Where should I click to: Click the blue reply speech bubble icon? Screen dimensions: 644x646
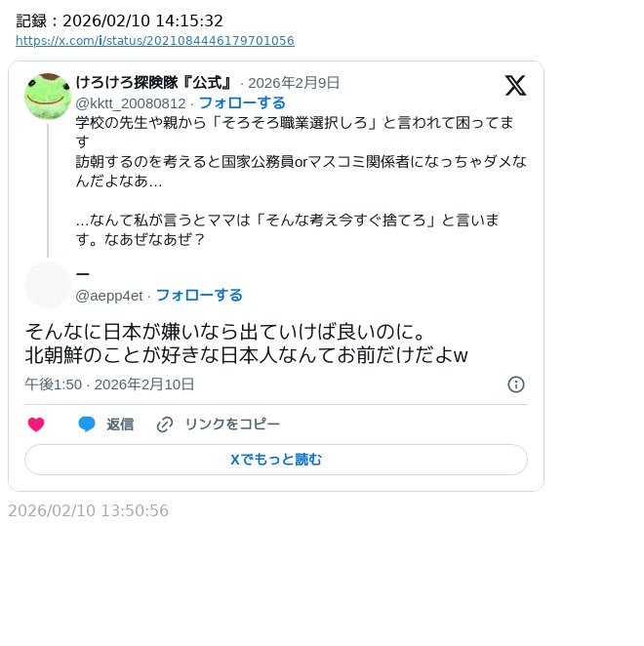point(87,424)
